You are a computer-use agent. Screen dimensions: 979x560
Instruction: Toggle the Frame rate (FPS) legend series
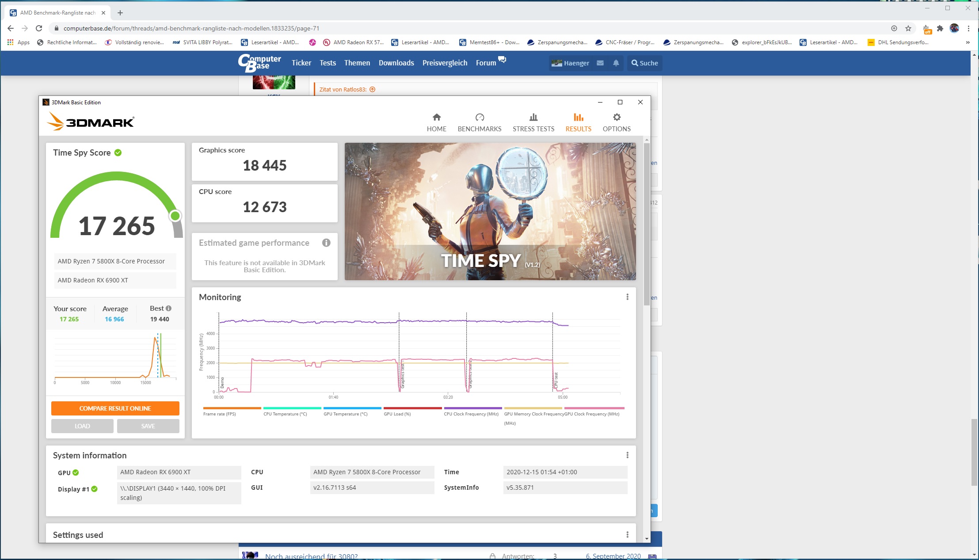pyautogui.click(x=220, y=414)
